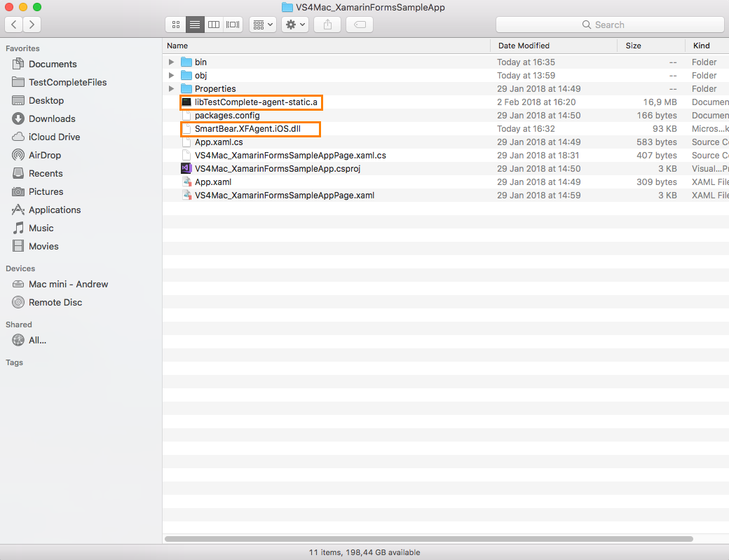
Task: Open Applications in the sidebar
Action: (x=53, y=210)
